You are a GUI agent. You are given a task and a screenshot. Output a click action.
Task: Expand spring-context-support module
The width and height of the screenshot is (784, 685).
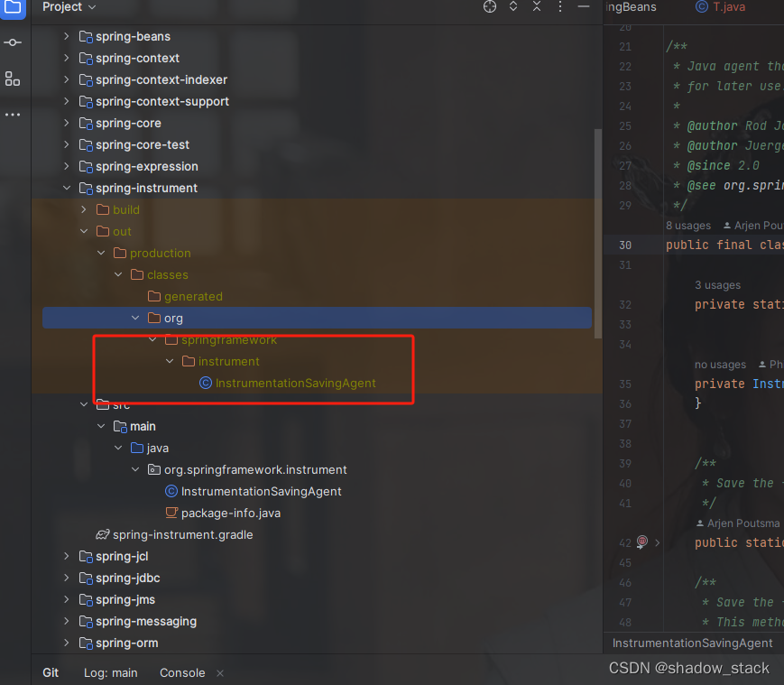(x=67, y=101)
